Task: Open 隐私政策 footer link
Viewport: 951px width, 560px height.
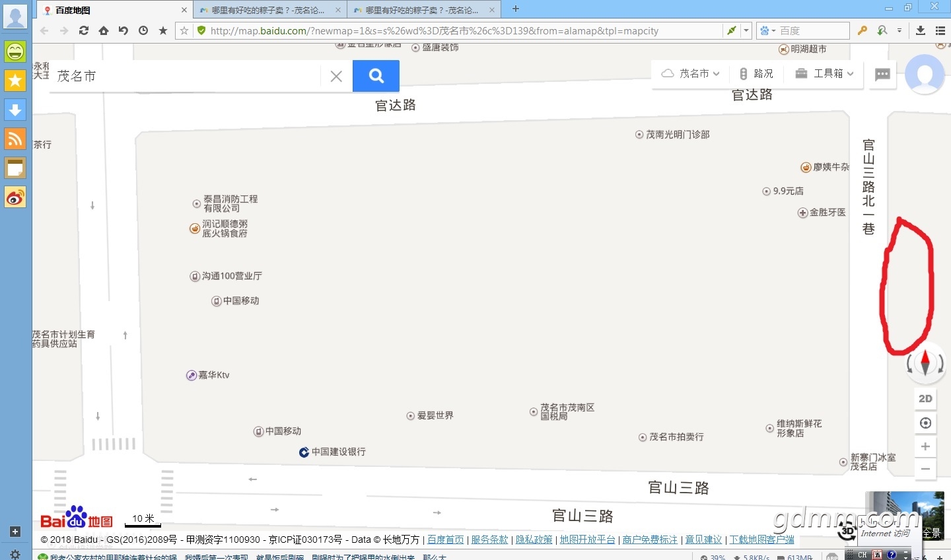Action: pos(534,540)
